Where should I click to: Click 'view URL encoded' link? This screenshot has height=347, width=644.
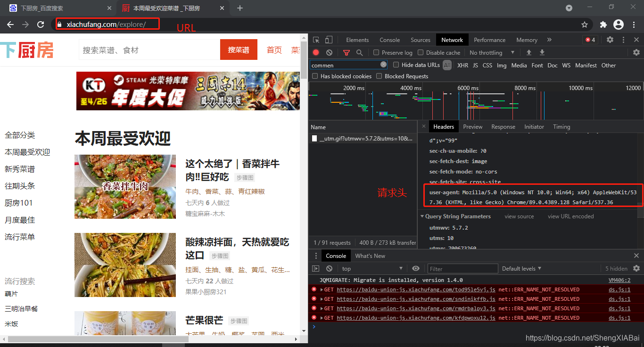[570, 216]
